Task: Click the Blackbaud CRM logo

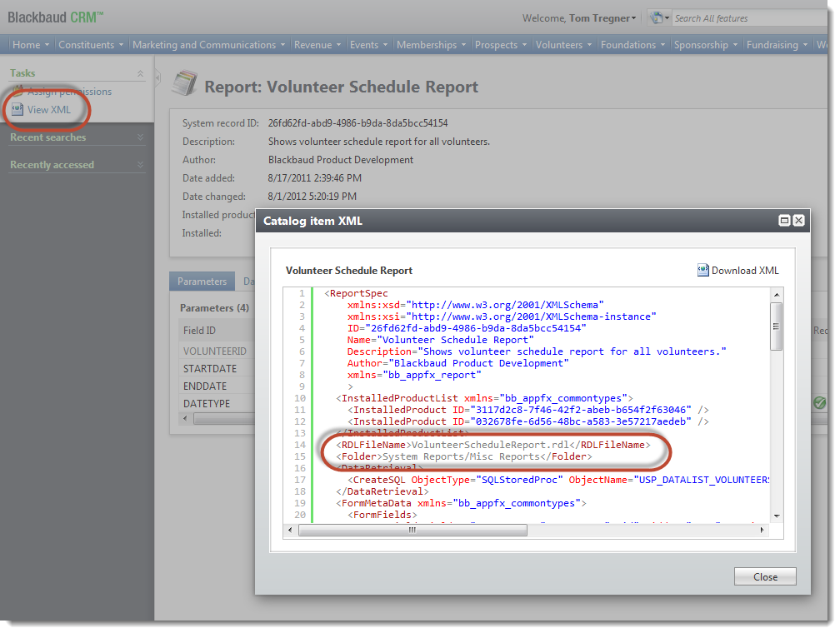Action: click(x=55, y=17)
